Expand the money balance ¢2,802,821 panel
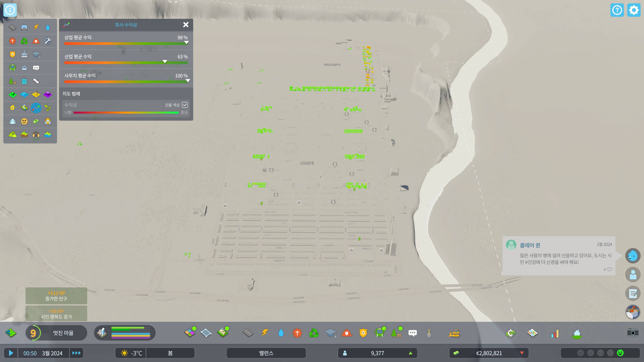The width and height of the screenshot is (644, 362). pyautogui.click(x=489, y=353)
